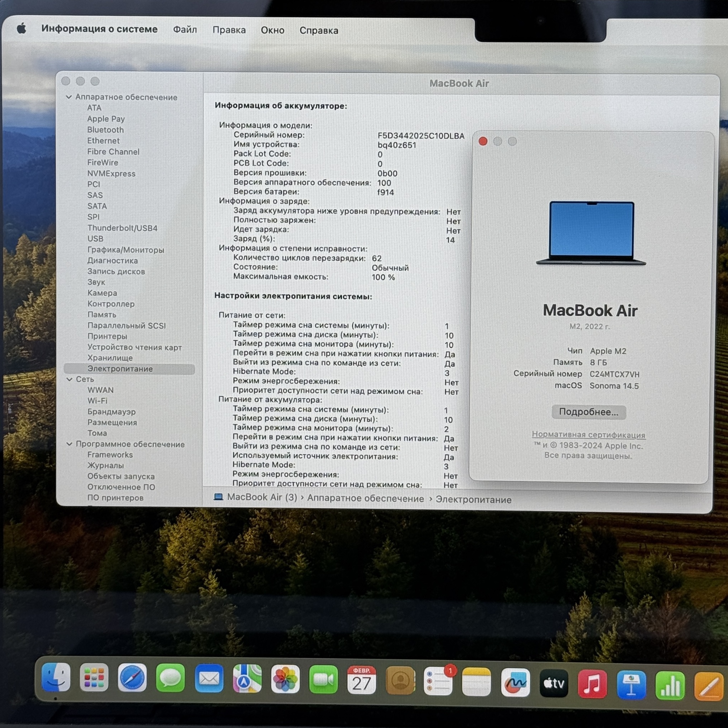Open the Нормативная сертификация link
Image resolution: width=728 pixels, height=728 pixels.
click(x=588, y=434)
